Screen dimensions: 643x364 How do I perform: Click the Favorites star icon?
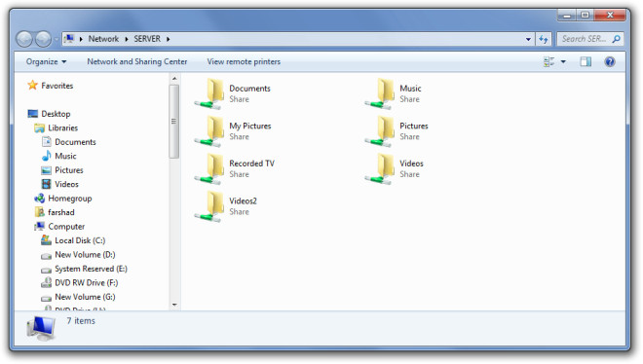click(x=32, y=86)
